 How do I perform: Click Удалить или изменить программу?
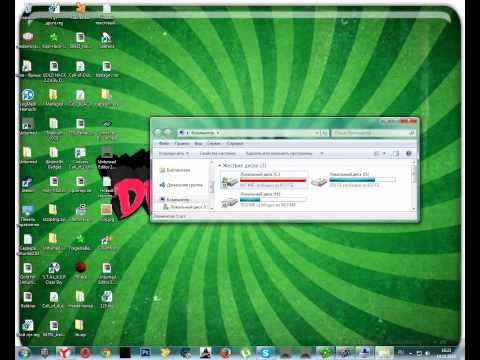click(x=279, y=153)
